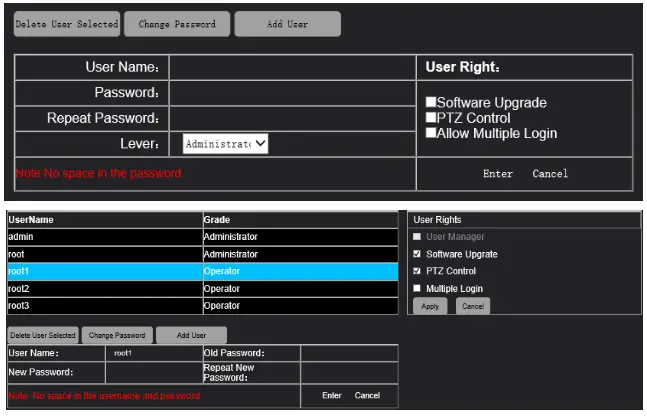Image resolution: width=647 pixels, height=416 pixels.
Task: Toggle the greyed User Manager checkbox
Action: coord(417,237)
